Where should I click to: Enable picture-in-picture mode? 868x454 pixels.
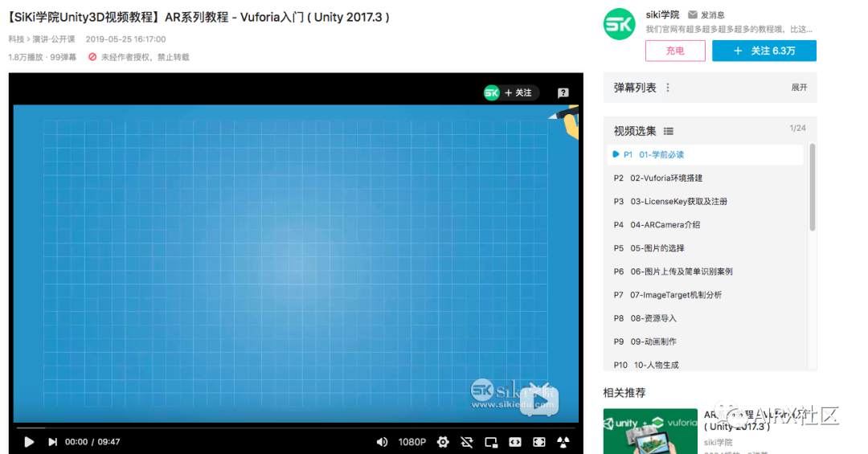[x=491, y=442]
